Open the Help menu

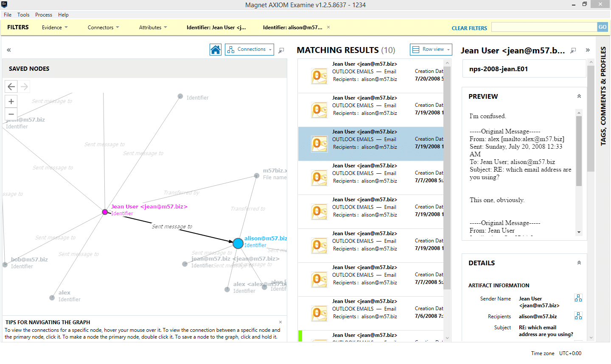tap(63, 15)
